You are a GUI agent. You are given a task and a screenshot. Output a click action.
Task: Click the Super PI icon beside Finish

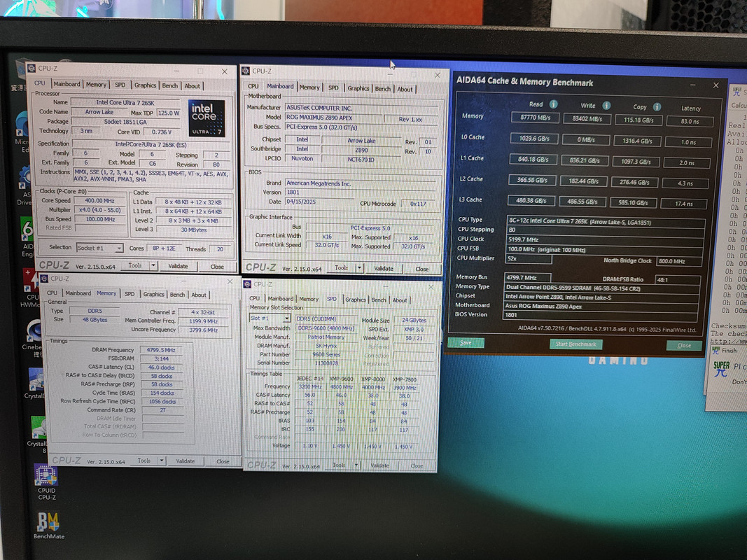[715, 351]
